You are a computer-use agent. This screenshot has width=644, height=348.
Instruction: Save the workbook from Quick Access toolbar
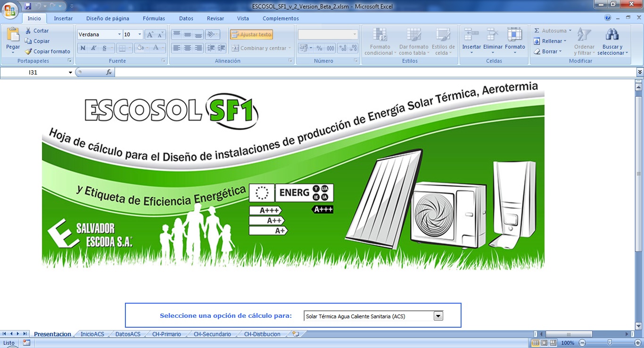(x=28, y=6)
